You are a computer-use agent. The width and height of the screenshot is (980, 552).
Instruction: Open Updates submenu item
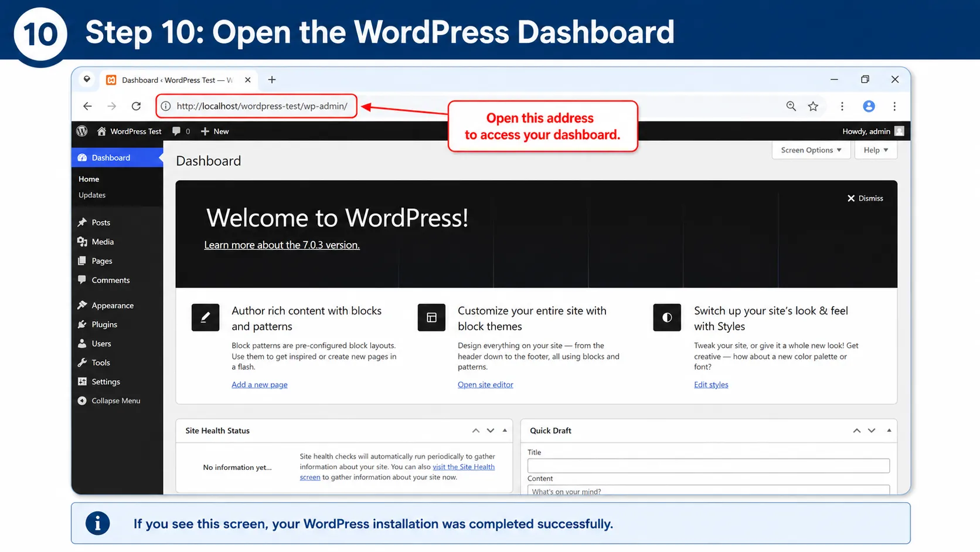click(92, 195)
